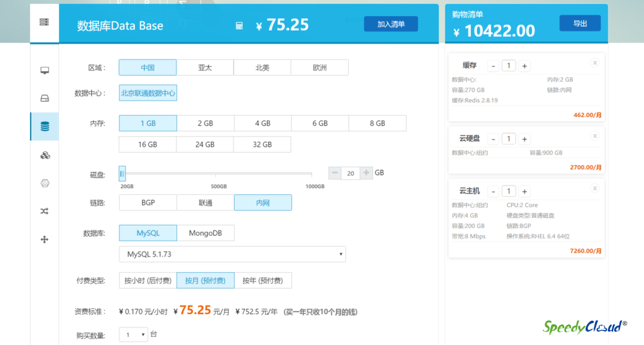This screenshot has width=644, height=345.
Task: Select 32 GB memory option
Action: pyautogui.click(x=262, y=145)
